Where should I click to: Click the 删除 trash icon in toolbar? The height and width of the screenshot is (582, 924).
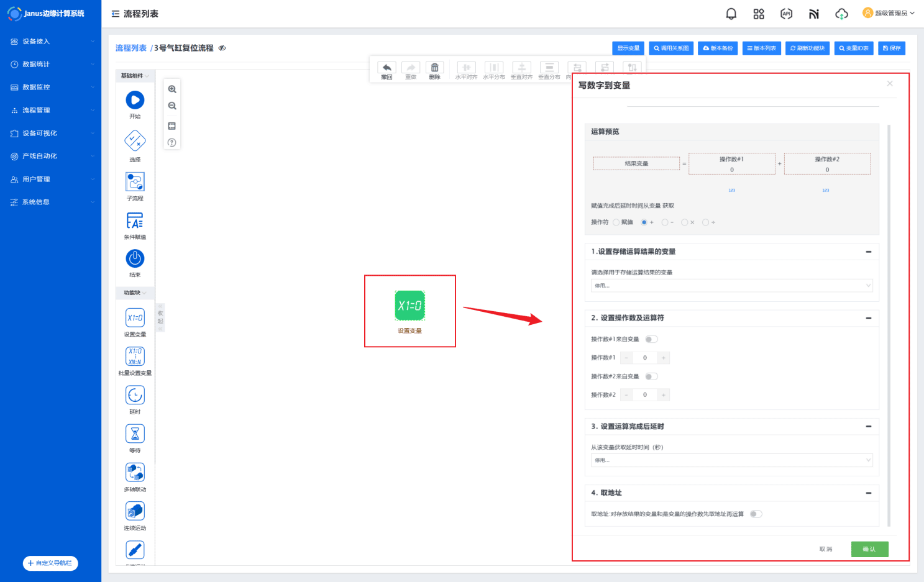[x=434, y=68]
